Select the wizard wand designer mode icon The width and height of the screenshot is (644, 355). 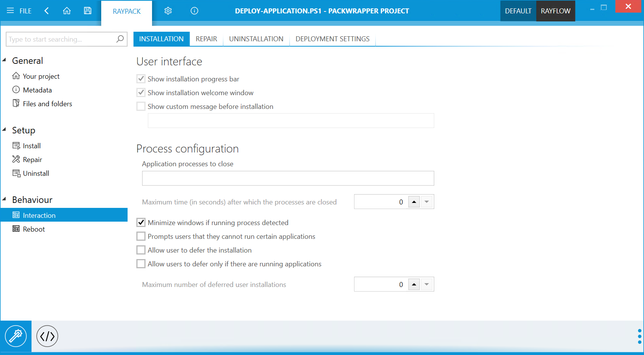pos(16,336)
